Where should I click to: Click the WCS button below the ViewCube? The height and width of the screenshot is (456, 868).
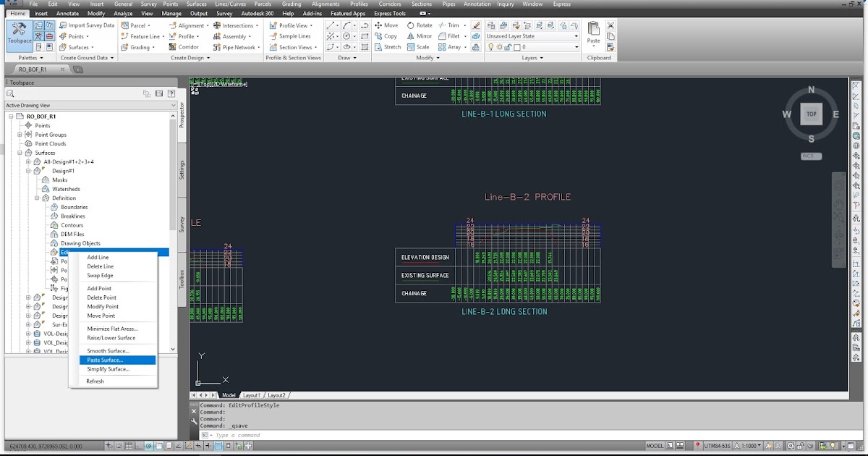(811, 156)
